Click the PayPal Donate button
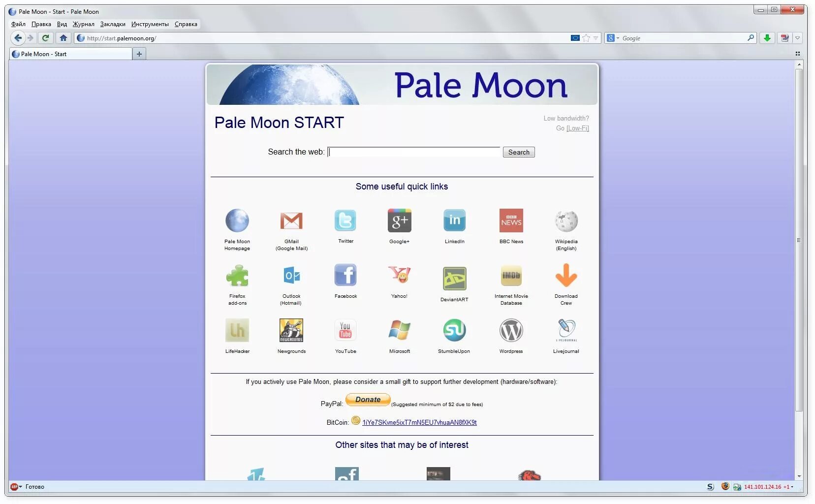The image size is (815, 504). (368, 400)
